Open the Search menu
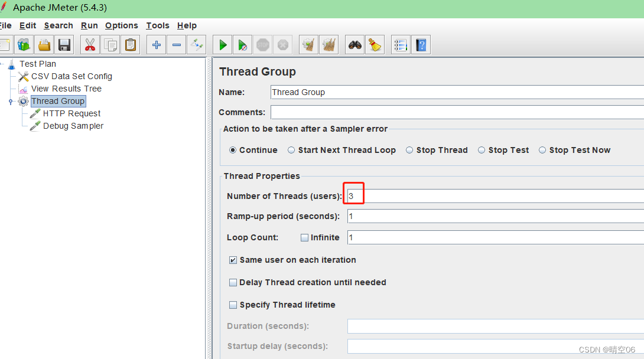The width and height of the screenshot is (644, 359). [58, 25]
